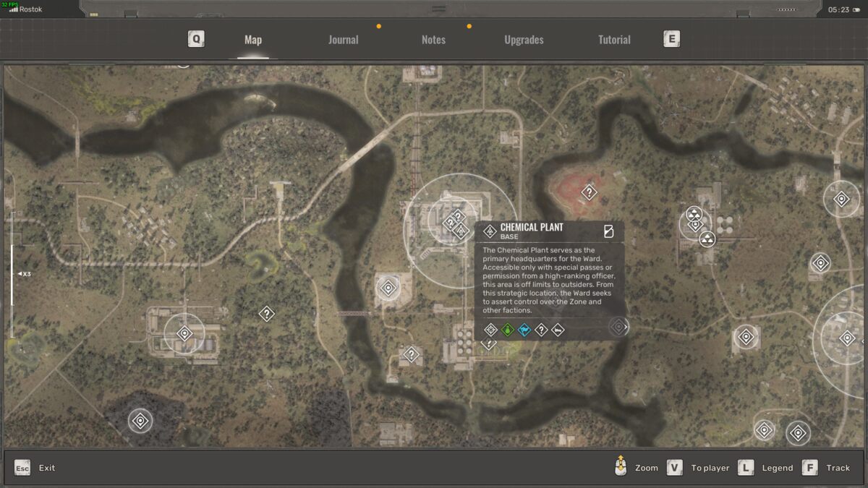Open the note icon in Chemical Plant tooltip
Screen dimensions: 868x488
[608, 231]
